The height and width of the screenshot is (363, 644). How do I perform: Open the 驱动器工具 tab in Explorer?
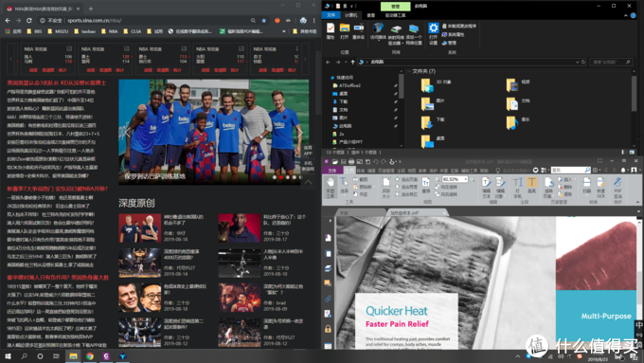click(395, 15)
